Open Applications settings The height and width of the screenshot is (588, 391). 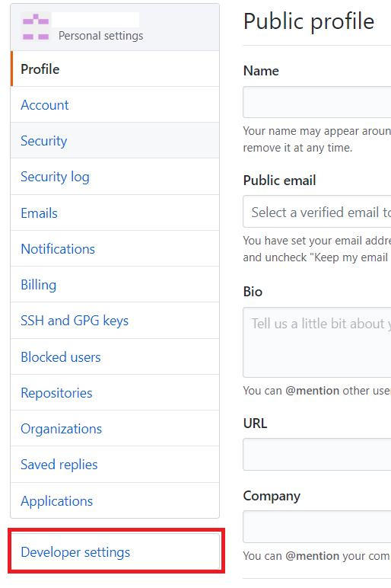point(115,501)
